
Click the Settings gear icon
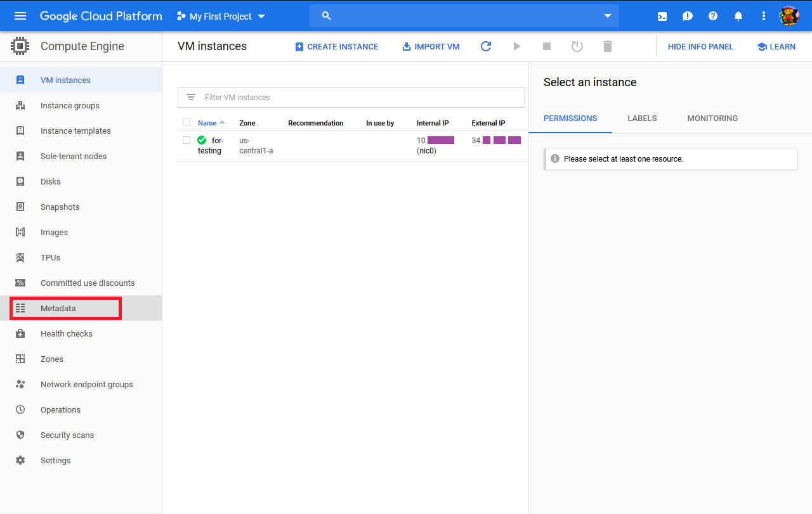pos(20,460)
